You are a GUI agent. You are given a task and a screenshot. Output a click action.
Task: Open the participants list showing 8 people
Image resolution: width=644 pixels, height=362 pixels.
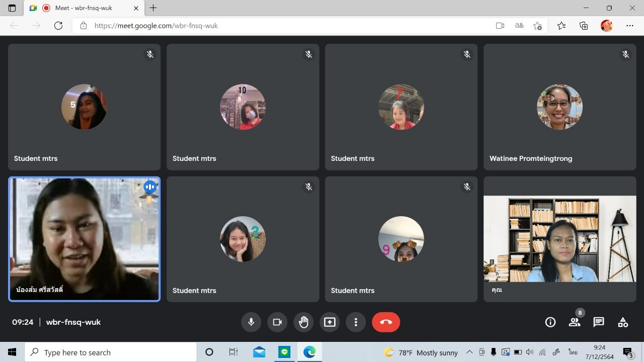click(575, 322)
